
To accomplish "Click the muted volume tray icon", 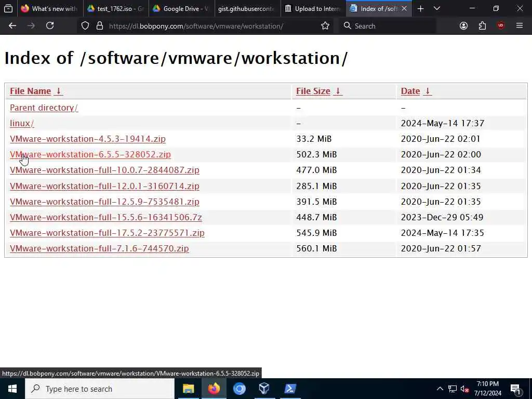I will coord(465,389).
